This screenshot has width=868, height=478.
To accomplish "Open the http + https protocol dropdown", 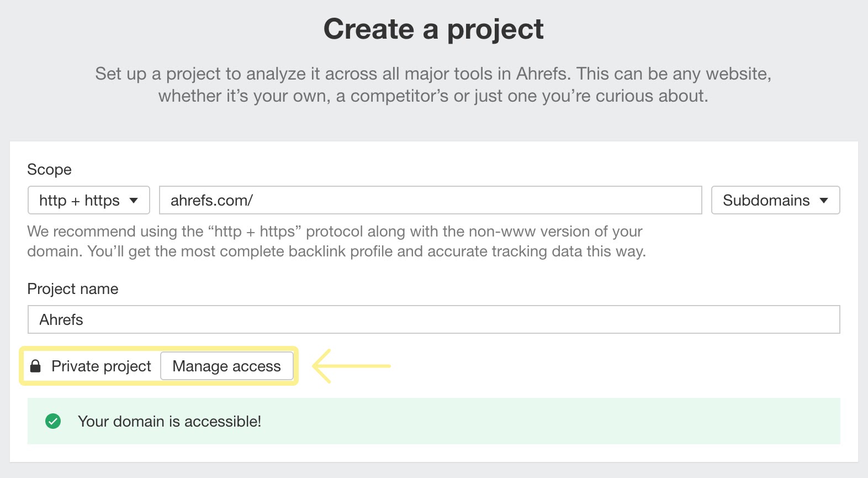I will (88, 200).
